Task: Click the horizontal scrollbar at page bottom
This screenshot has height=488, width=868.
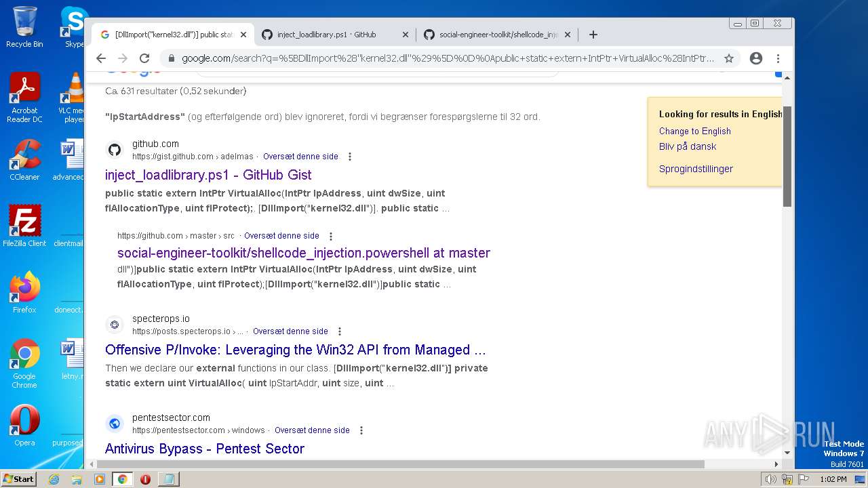Action: tap(400, 464)
